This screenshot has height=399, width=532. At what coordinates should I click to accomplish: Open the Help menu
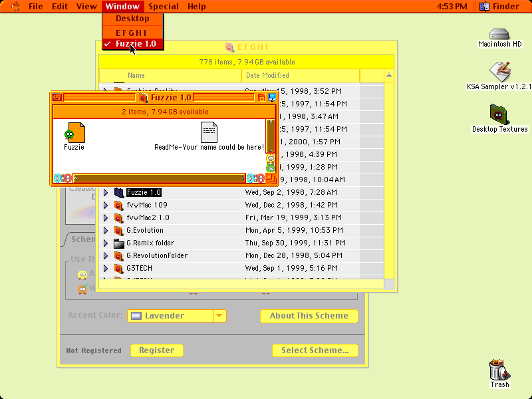(196, 7)
